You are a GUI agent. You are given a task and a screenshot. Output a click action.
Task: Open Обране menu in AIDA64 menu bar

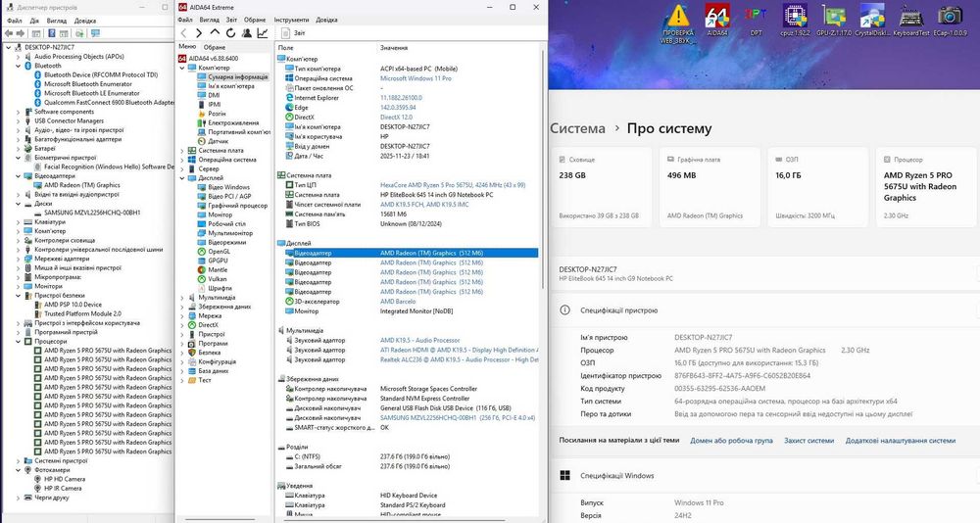click(x=255, y=20)
